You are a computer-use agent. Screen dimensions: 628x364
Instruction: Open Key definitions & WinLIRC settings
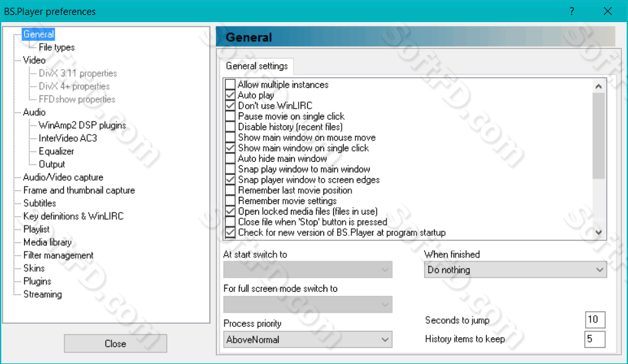pyautogui.click(x=74, y=216)
